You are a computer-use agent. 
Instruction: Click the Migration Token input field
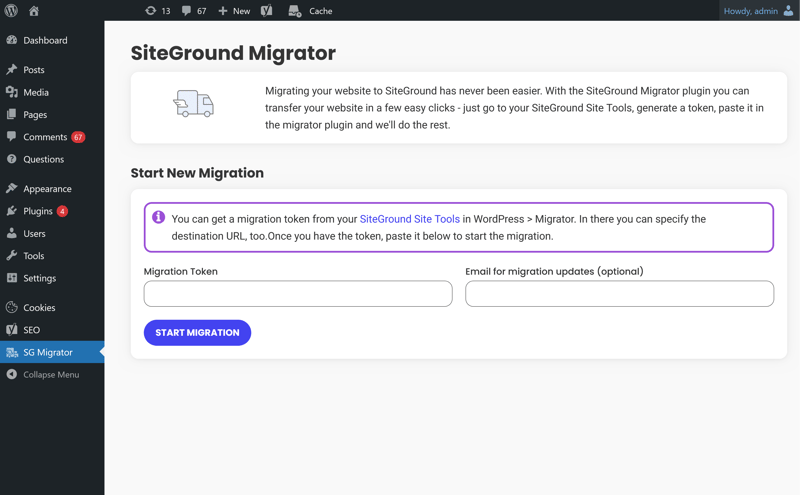point(298,293)
